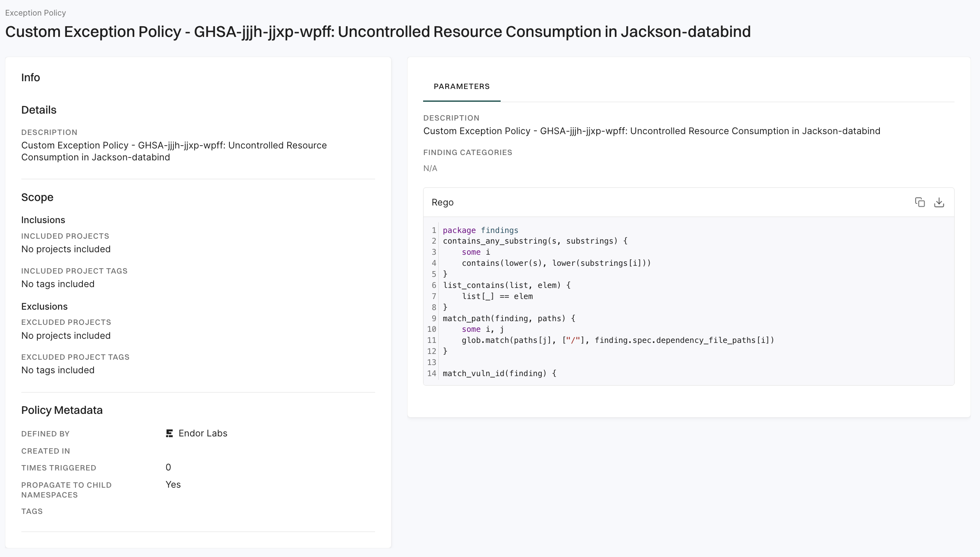Click the Endor Labs defined-by link

(x=203, y=433)
